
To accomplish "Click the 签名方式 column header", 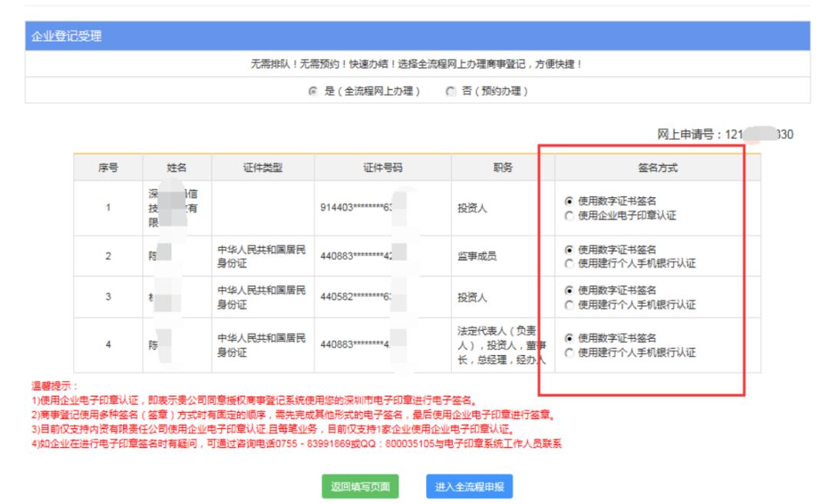I will pyautogui.click(x=657, y=168).
